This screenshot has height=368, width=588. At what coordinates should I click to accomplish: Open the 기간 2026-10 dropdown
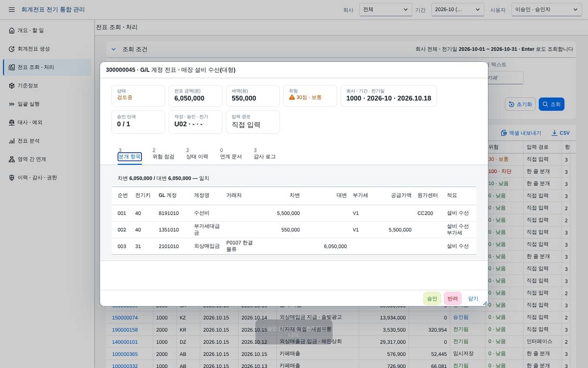(458, 10)
